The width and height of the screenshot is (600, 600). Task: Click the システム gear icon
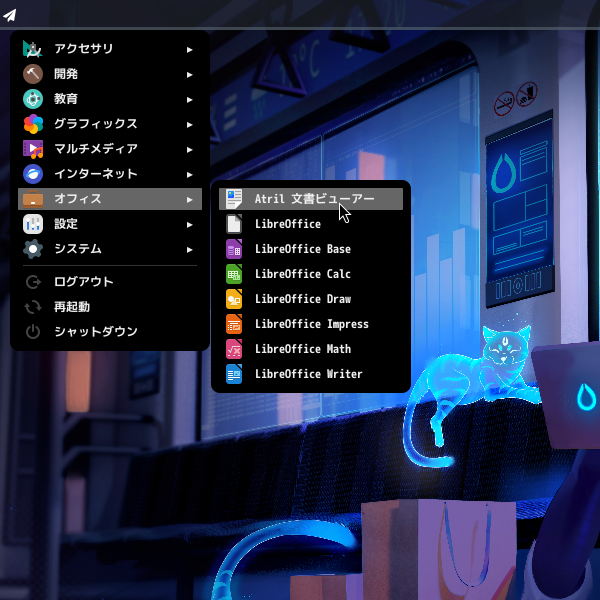(x=33, y=249)
